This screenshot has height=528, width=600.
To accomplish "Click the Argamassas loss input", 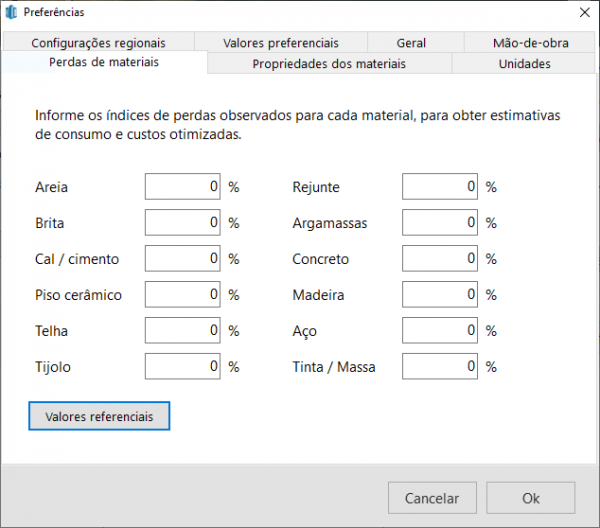I will pyautogui.click(x=441, y=223).
